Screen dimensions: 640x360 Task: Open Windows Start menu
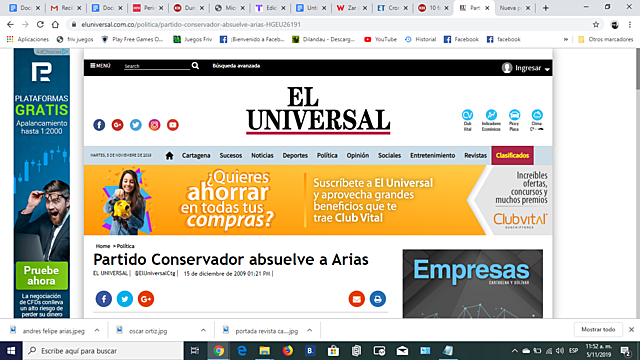click(11, 351)
